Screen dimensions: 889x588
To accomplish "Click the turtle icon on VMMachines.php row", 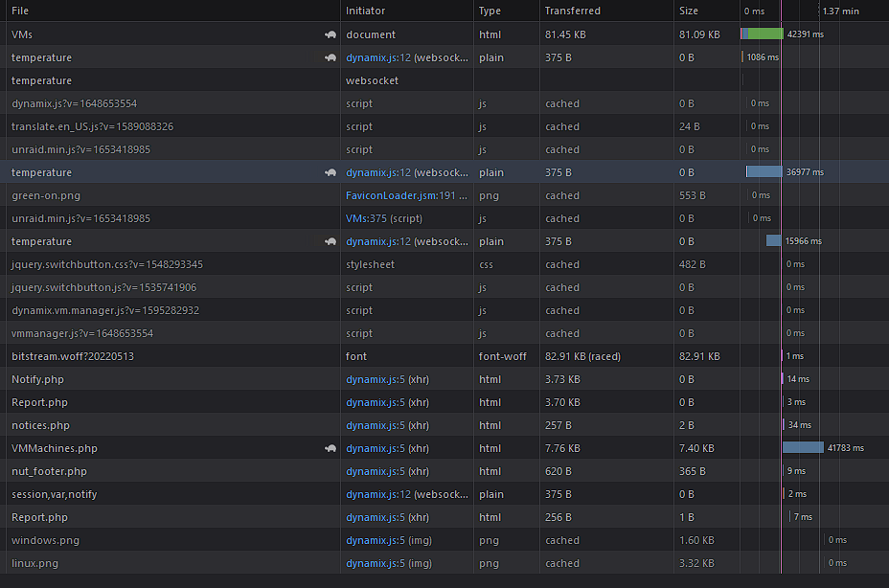I will tap(330, 448).
